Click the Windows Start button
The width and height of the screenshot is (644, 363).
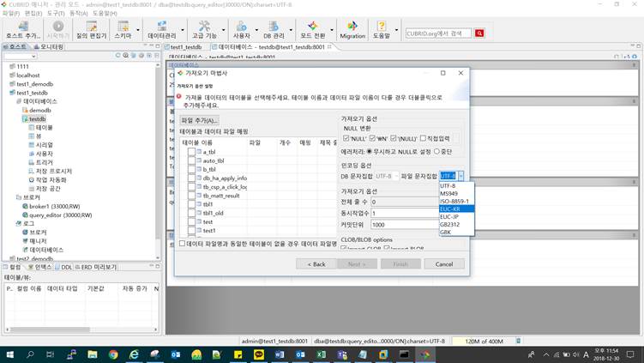click(9, 354)
